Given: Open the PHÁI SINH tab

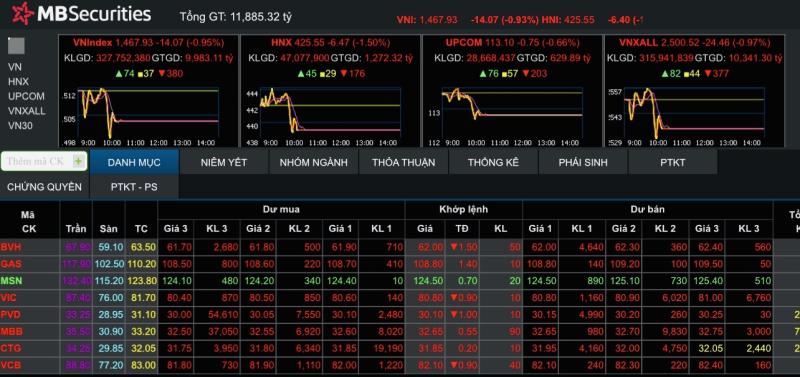Looking at the screenshot, I should (583, 162).
